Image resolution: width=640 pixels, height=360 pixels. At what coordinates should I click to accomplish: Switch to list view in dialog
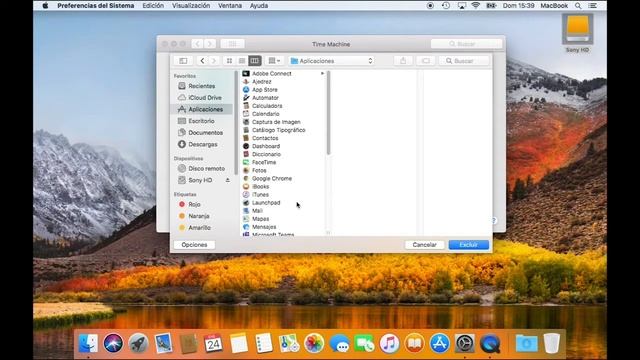click(x=242, y=61)
